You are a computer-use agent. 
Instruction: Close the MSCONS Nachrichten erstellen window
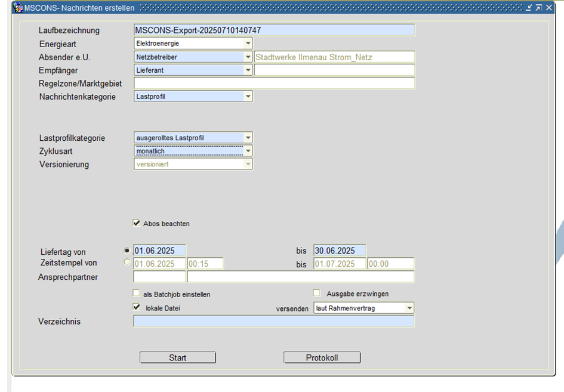point(548,8)
